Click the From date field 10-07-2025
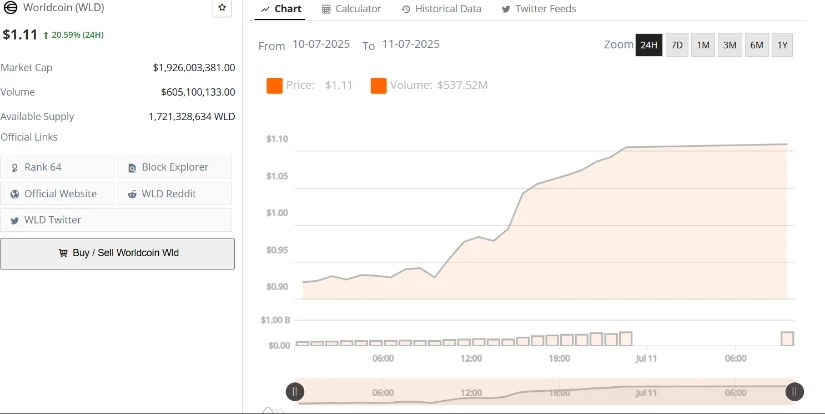 (322, 45)
